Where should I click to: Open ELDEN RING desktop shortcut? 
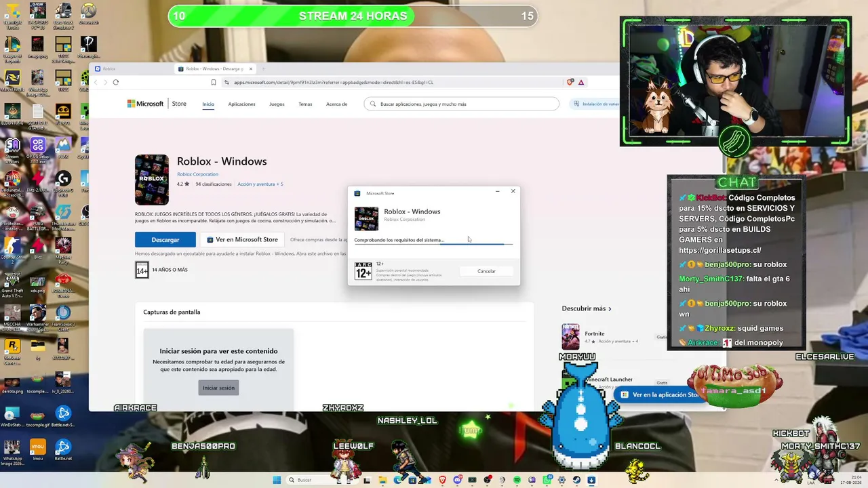[12, 115]
